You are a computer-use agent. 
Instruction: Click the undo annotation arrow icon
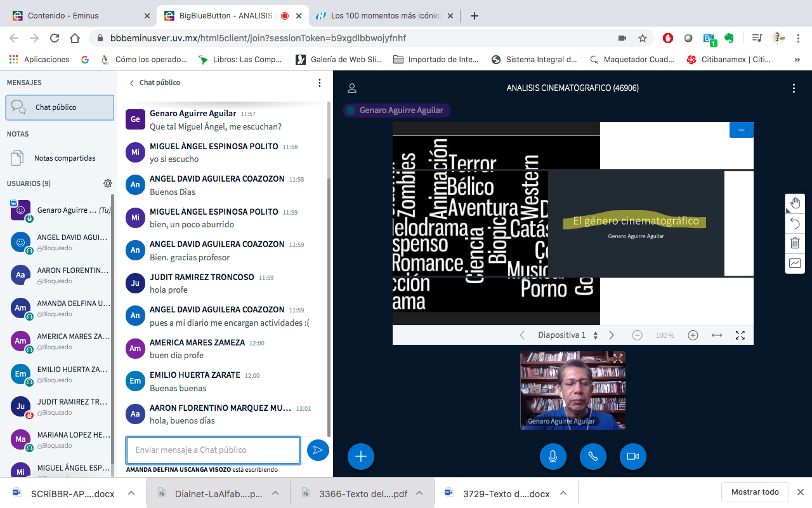795,223
